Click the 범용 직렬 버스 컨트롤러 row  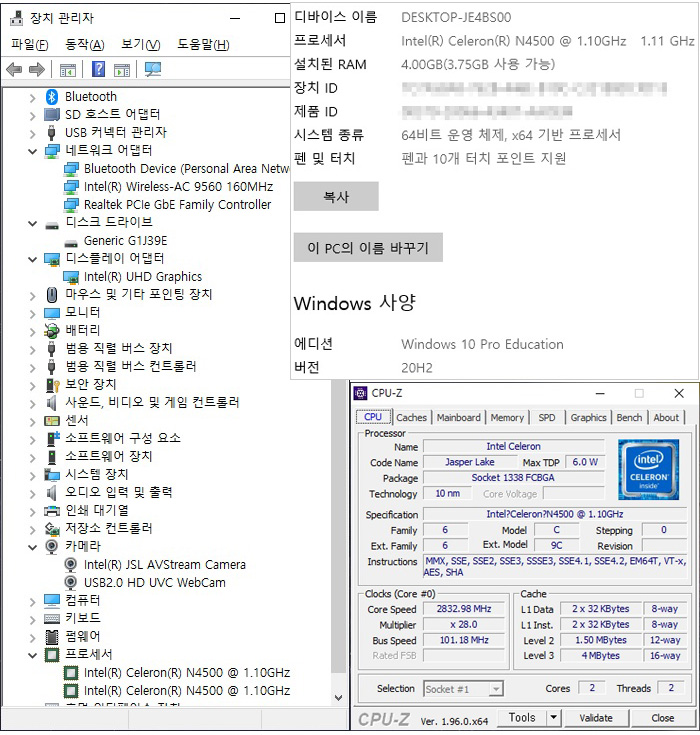coord(120,367)
